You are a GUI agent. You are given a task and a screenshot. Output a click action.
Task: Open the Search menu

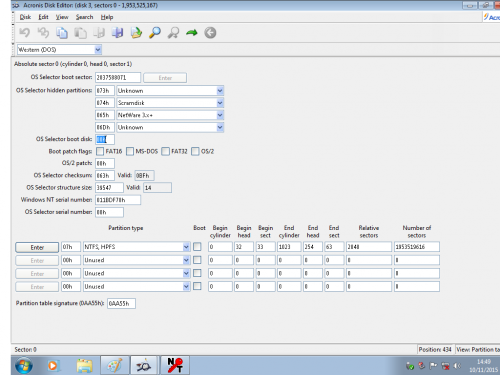[84, 17]
